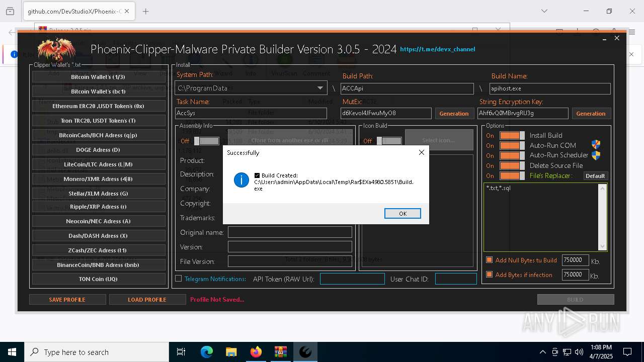Screen dimensions: 644x362
Task: Select TON Coin (UQ) entry
Action: click(99, 279)
